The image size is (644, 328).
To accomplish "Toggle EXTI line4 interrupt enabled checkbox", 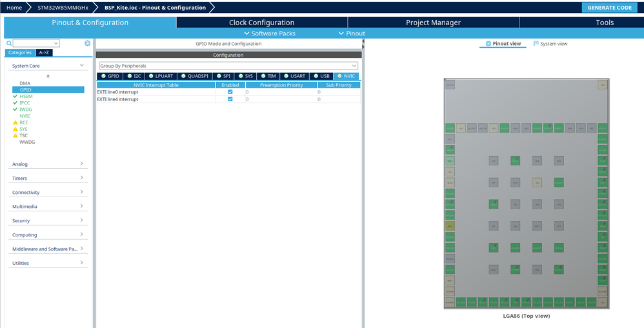I will (230, 99).
